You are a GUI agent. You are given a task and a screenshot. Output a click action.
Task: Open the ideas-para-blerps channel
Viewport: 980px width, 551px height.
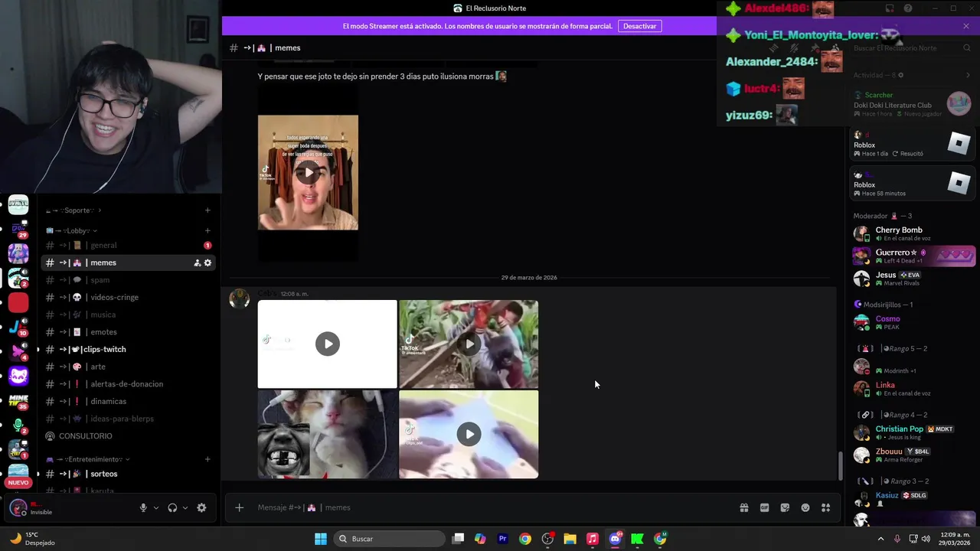point(129,419)
